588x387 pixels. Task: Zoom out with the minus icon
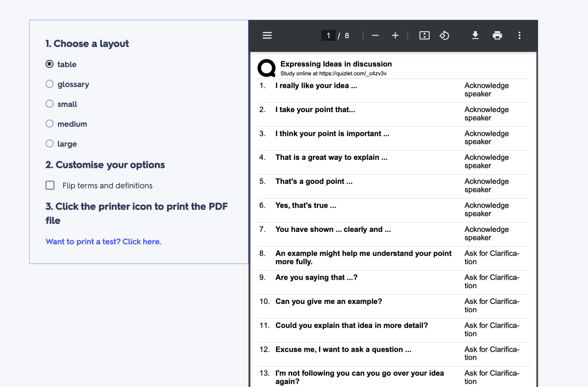(x=375, y=35)
